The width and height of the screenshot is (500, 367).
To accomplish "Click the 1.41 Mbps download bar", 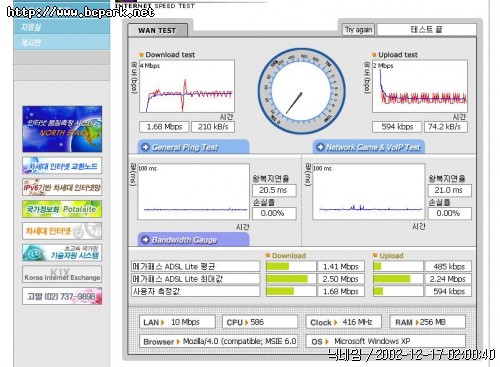I will tap(291, 266).
